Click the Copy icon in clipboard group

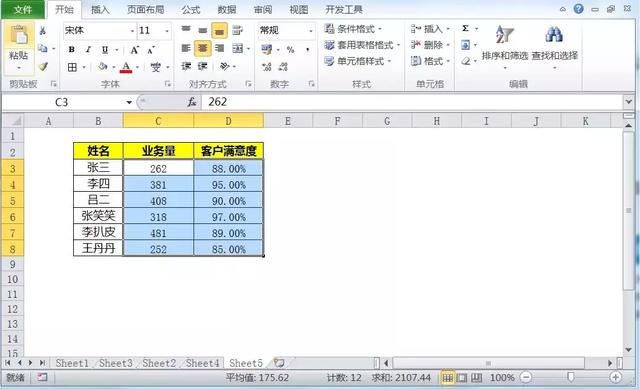(x=42, y=48)
